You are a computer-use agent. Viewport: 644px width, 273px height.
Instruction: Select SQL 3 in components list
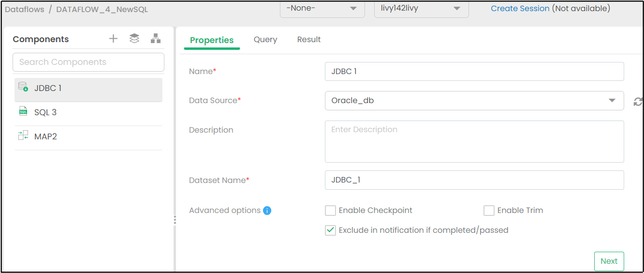88,114
